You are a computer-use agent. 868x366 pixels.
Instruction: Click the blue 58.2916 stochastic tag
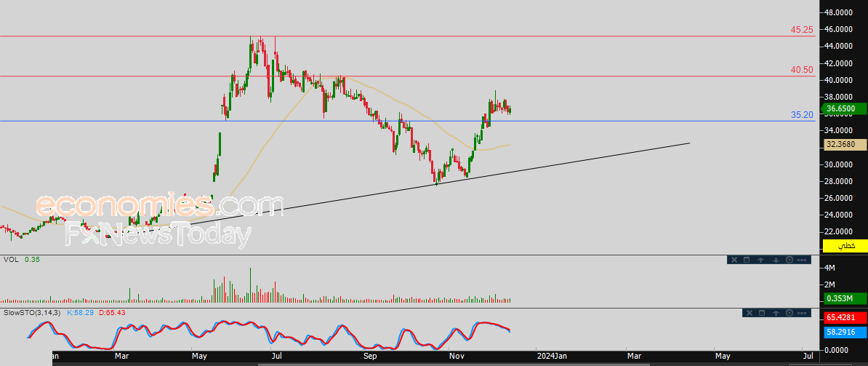(x=845, y=333)
